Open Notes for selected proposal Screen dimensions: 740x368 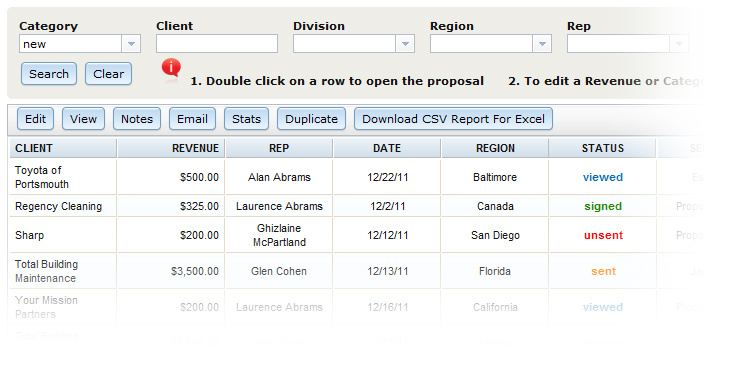[x=137, y=119]
